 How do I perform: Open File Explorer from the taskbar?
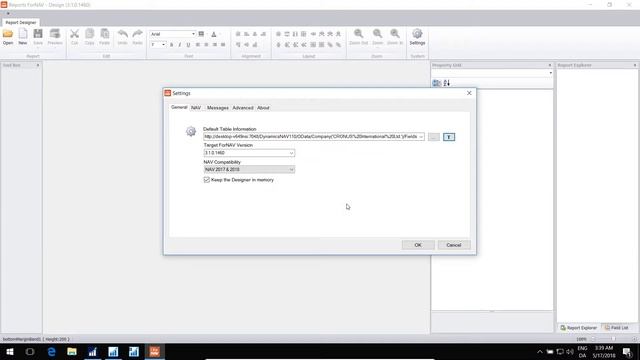(x=72, y=351)
